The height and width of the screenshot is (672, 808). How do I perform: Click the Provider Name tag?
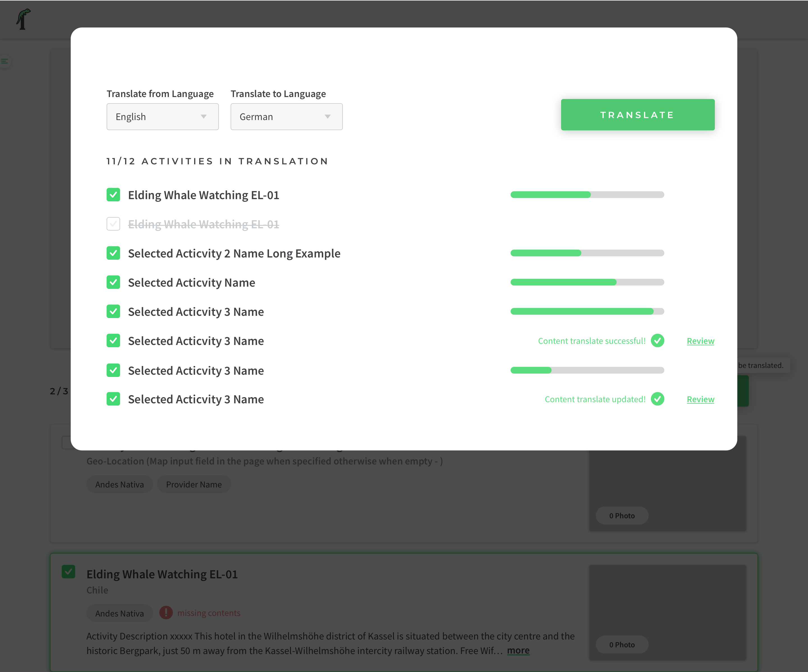(x=194, y=484)
